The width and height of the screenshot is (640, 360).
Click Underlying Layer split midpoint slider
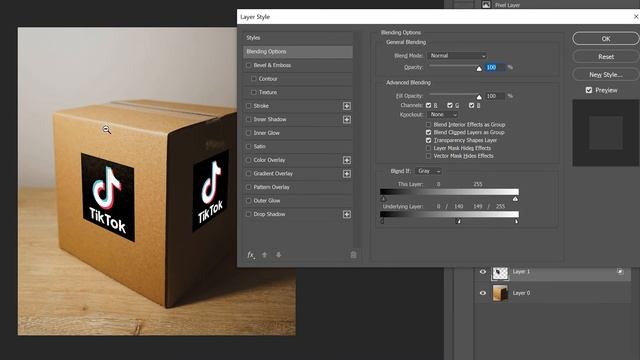tap(458, 221)
